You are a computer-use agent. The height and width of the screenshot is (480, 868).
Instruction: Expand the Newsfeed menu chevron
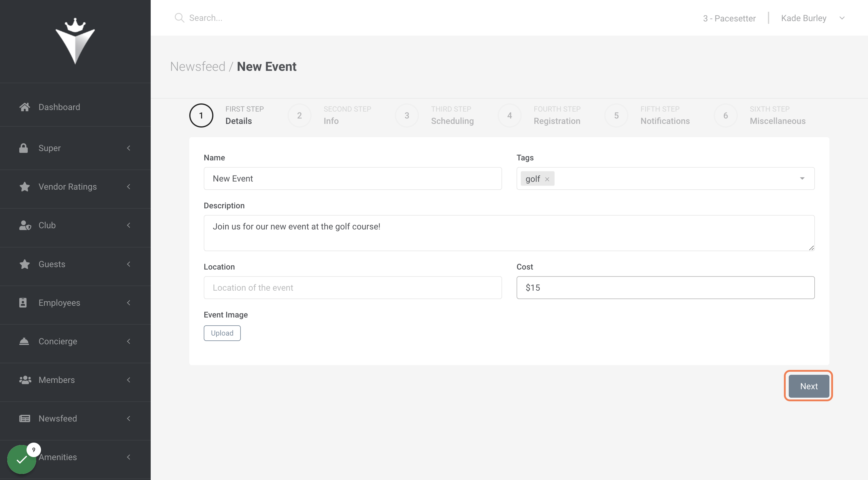point(128,418)
